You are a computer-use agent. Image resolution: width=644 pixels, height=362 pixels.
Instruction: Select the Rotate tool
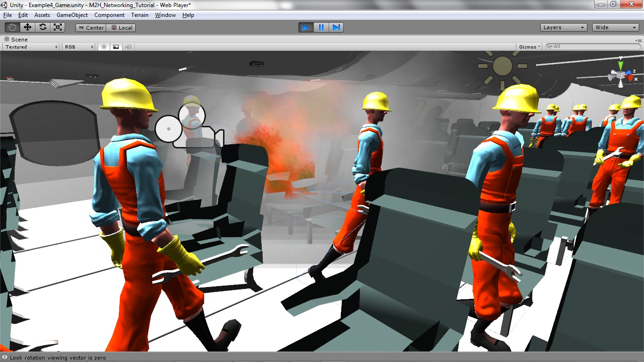[x=42, y=27]
